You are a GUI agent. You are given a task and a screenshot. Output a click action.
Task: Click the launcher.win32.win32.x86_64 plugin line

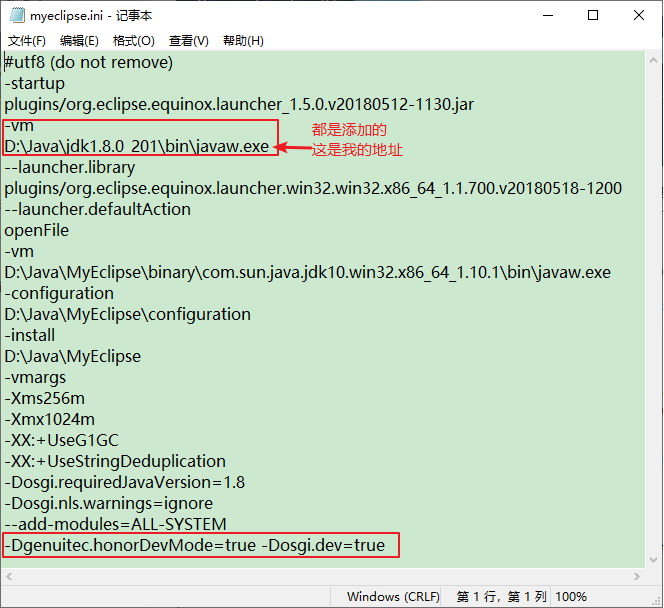click(313, 188)
